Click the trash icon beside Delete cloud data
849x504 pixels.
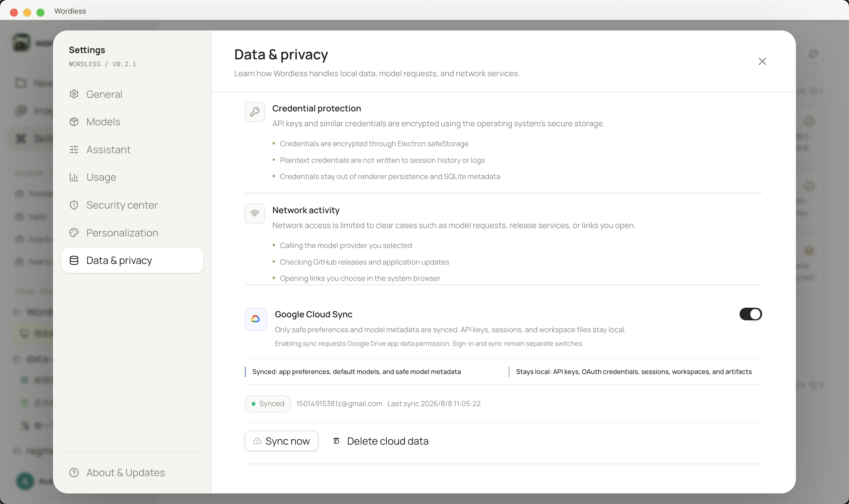336,441
